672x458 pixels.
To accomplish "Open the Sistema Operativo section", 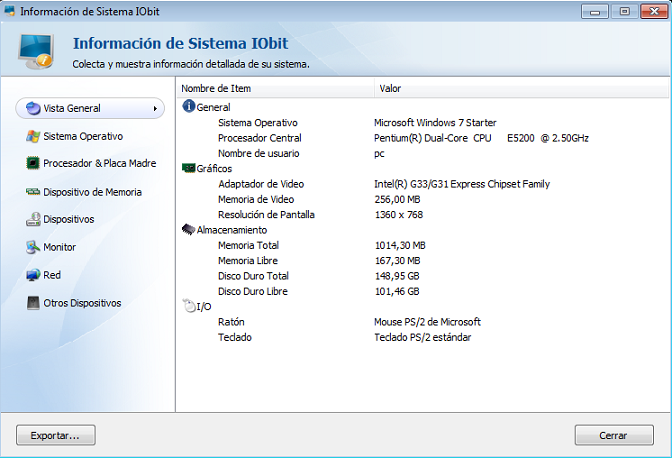I will [83, 136].
